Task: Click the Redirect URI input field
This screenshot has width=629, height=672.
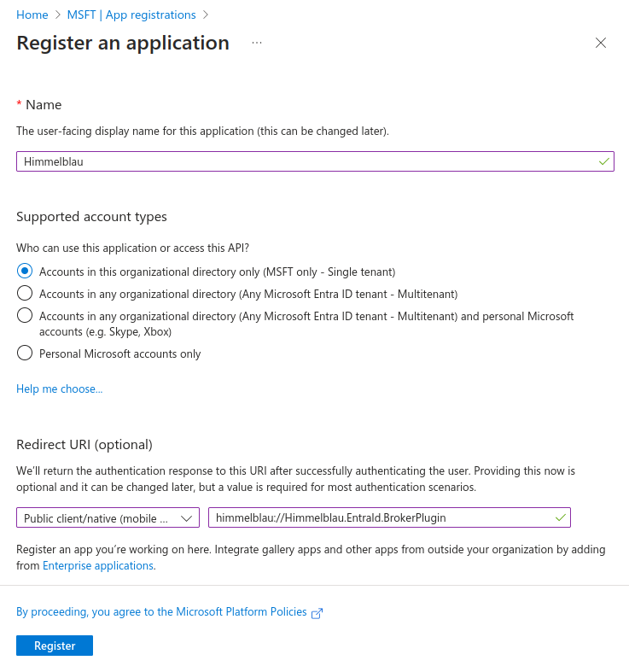Action: pyautogui.click(x=389, y=517)
